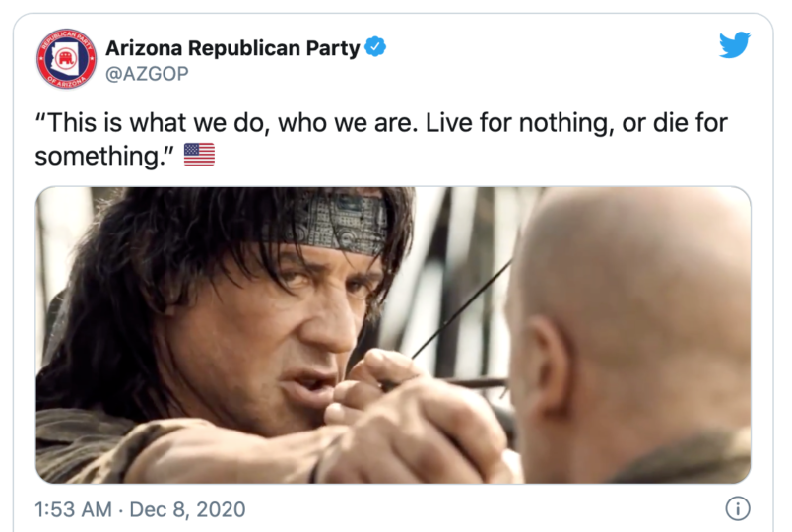This screenshot has width=792, height=532.
Task: Click the "Dec 8, 2020" date text
Action: tap(189, 510)
